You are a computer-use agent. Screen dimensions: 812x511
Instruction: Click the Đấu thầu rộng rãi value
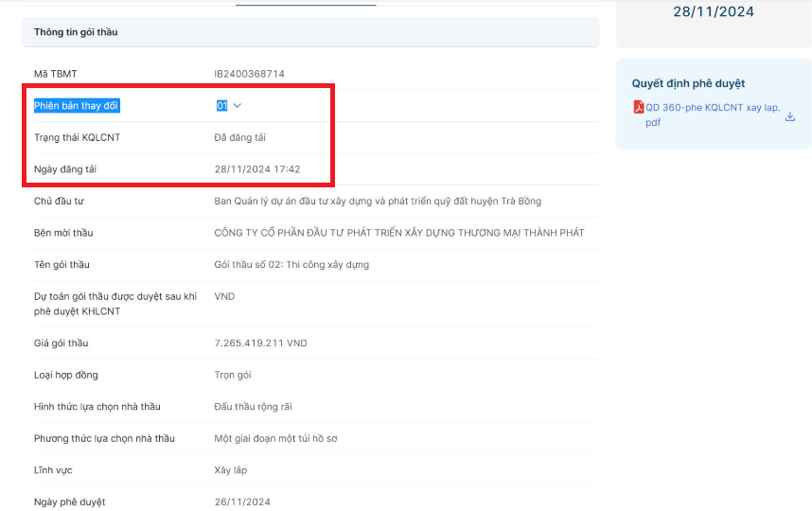(253, 407)
